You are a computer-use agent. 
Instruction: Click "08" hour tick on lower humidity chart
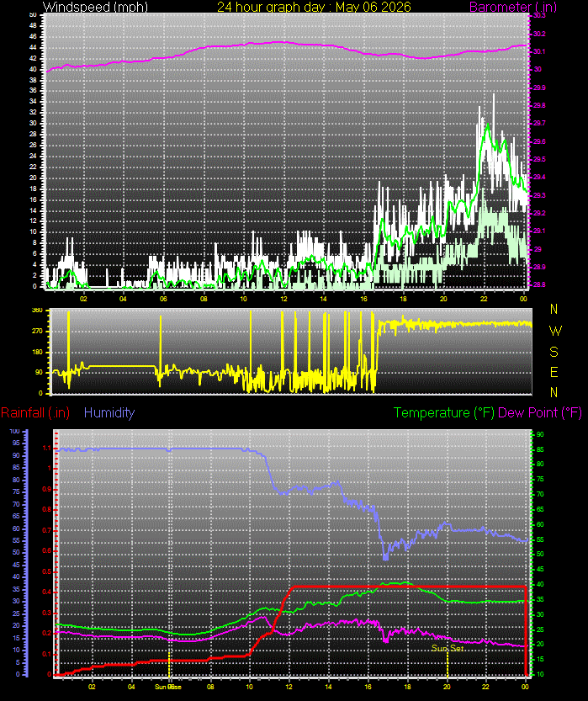point(210,687)
